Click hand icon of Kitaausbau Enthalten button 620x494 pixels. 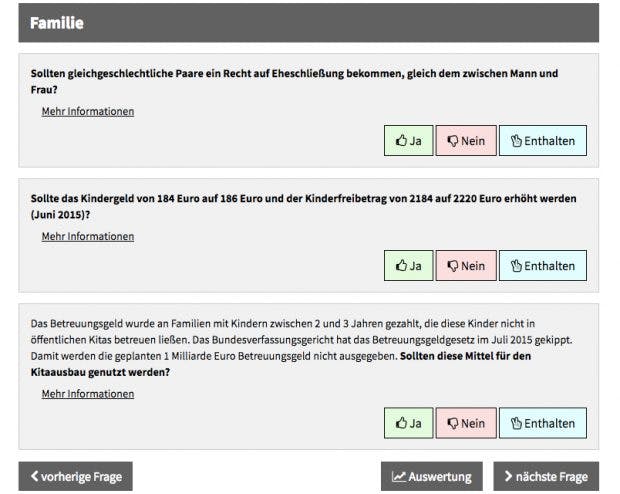516,423
